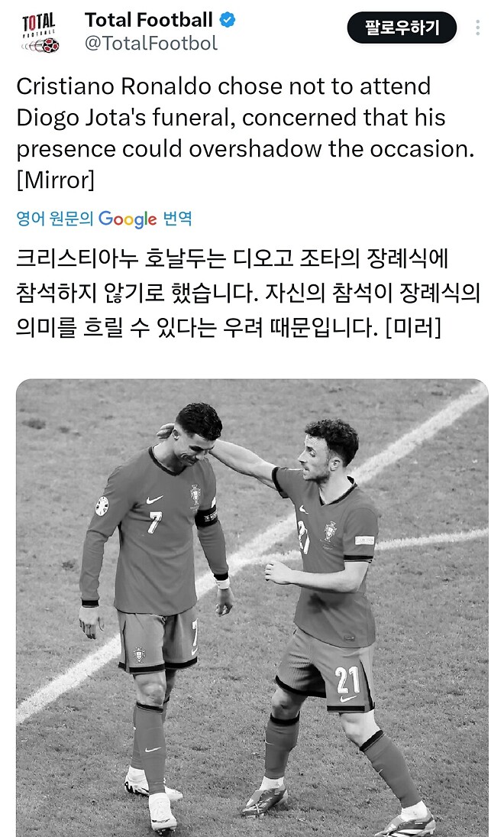Image resolution: width=504 pixels, height=837 pixels.
Task: Click the [Mirror] source tag
Action: pyautogui.click(x=56, y=180)
